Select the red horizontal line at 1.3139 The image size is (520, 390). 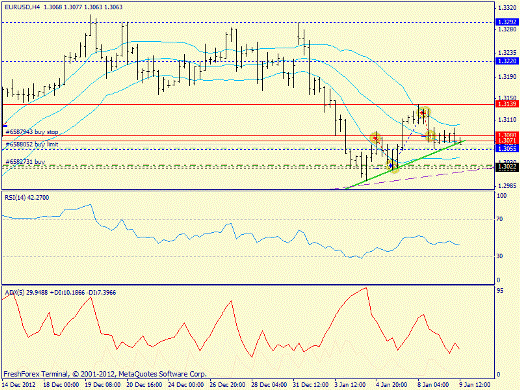coord(248,104)
